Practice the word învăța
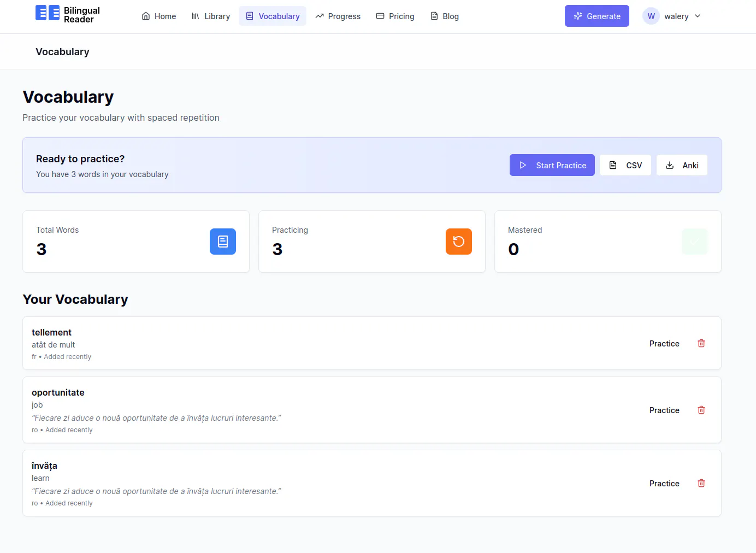 (664, 483)
